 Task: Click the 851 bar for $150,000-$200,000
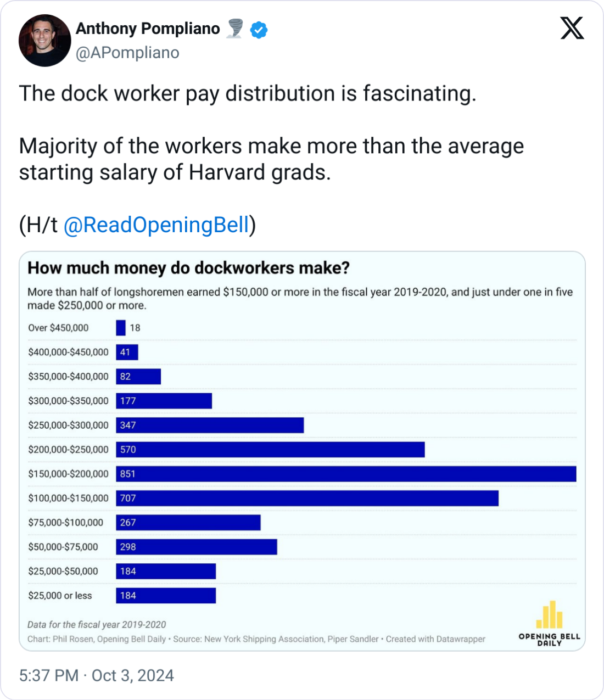pyautogui.click(x=346, y=474)
